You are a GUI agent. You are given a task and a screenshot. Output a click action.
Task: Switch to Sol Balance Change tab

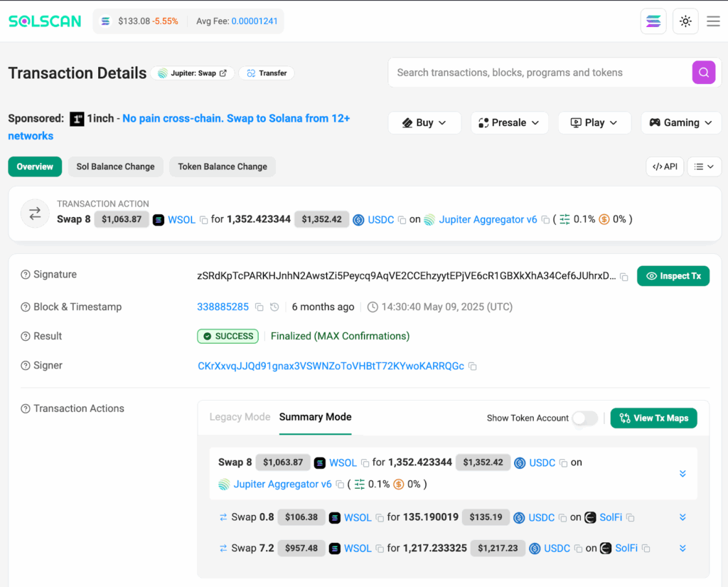point(115,166)
